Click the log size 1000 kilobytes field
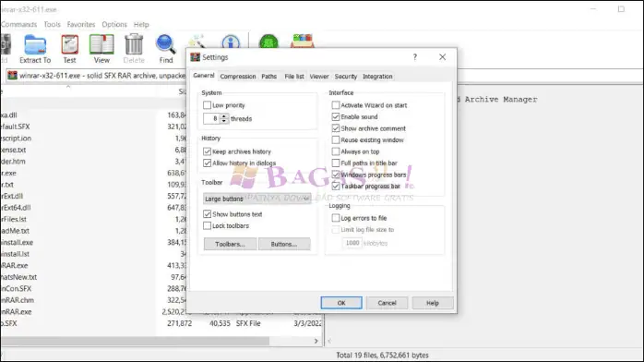Viewport: 644px width, 362px height. (352, 243)
